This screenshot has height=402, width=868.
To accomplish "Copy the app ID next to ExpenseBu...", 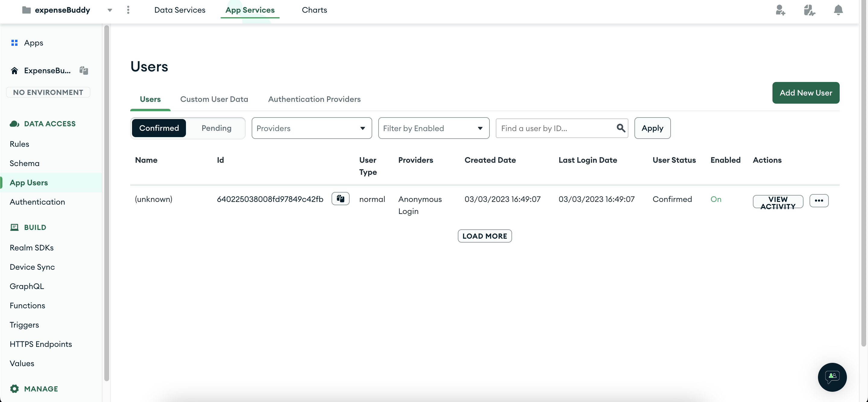I will [83, 71].
